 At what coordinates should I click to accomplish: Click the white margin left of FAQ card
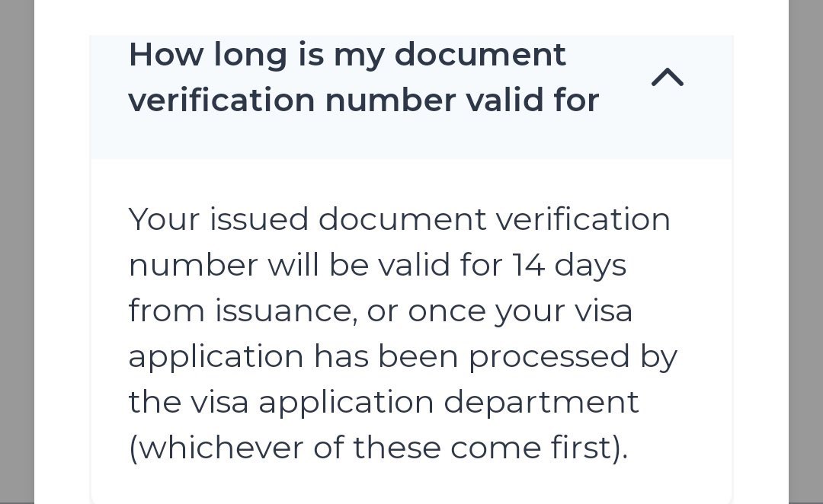coord(62,305)
